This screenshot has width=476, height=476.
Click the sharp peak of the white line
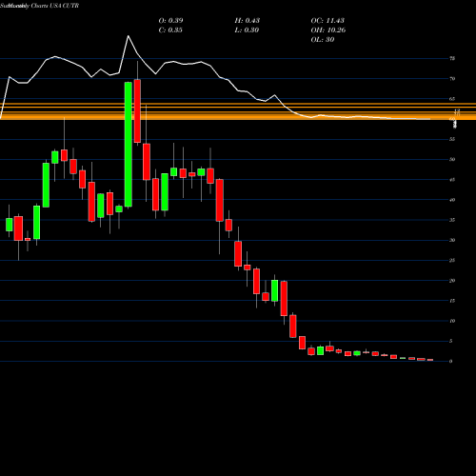point(129,36)
